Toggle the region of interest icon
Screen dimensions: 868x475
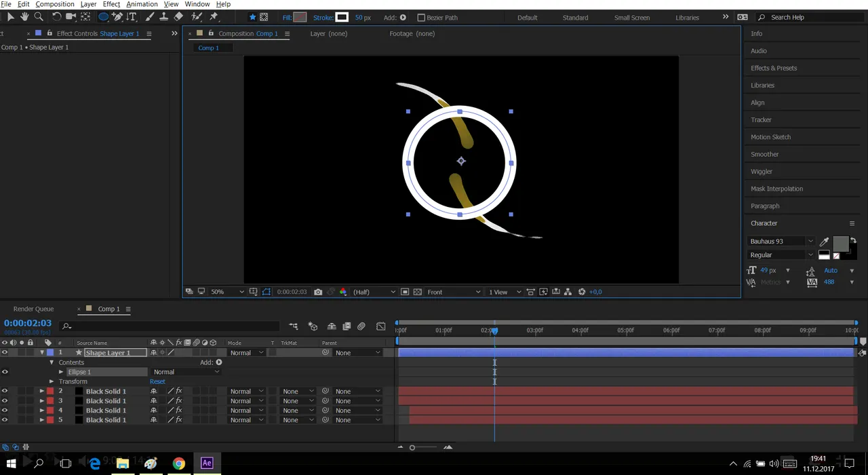click(x=405, y=292)
